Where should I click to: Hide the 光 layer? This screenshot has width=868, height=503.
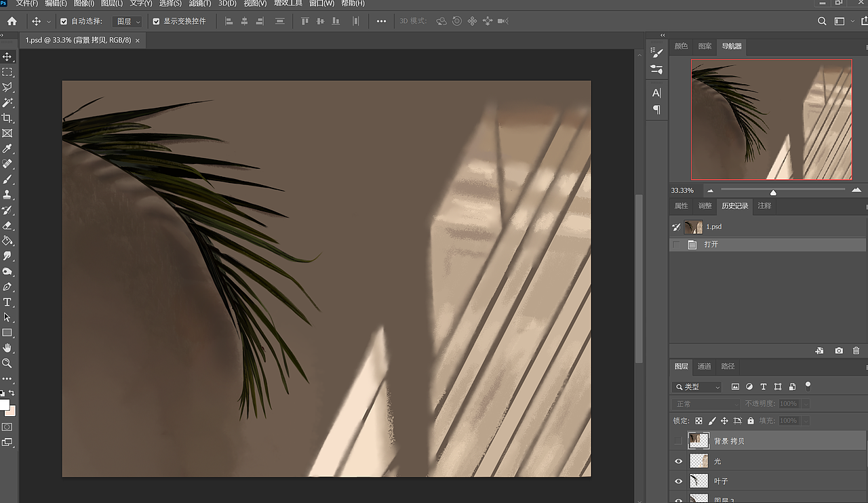pos(678,461)
